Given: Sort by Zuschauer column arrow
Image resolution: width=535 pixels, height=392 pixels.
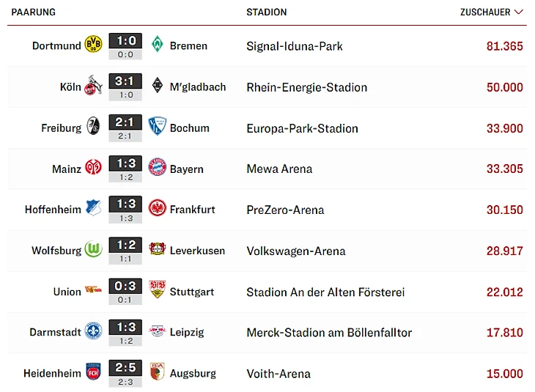Looking at the screenshot, I should click(519, 12).
